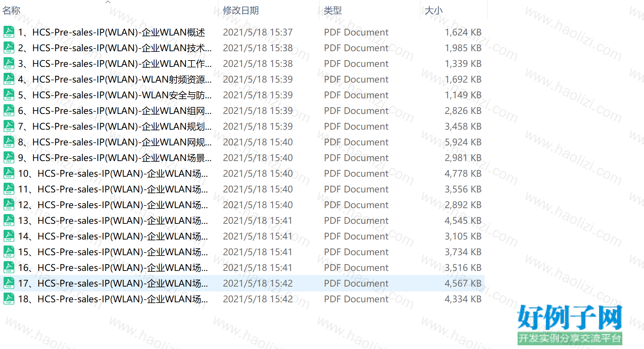Click the size value 3,734 KB

(x=463, y=252)
